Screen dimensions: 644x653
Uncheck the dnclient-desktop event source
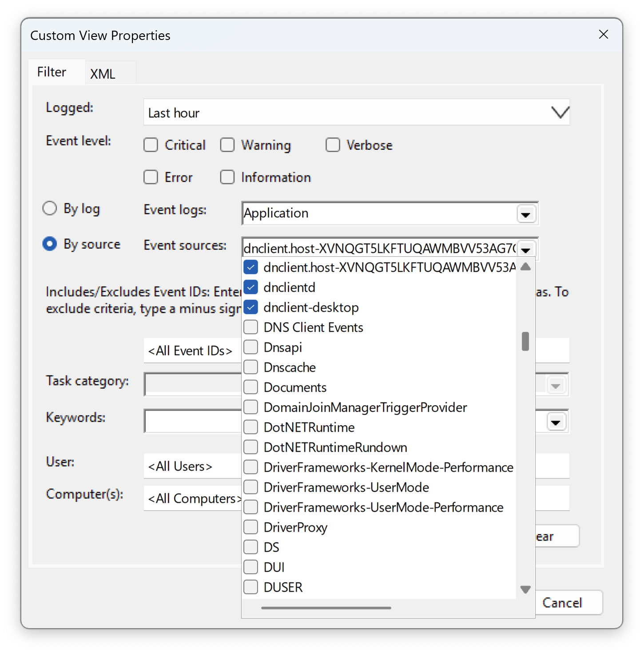click(x=250, y=307)
